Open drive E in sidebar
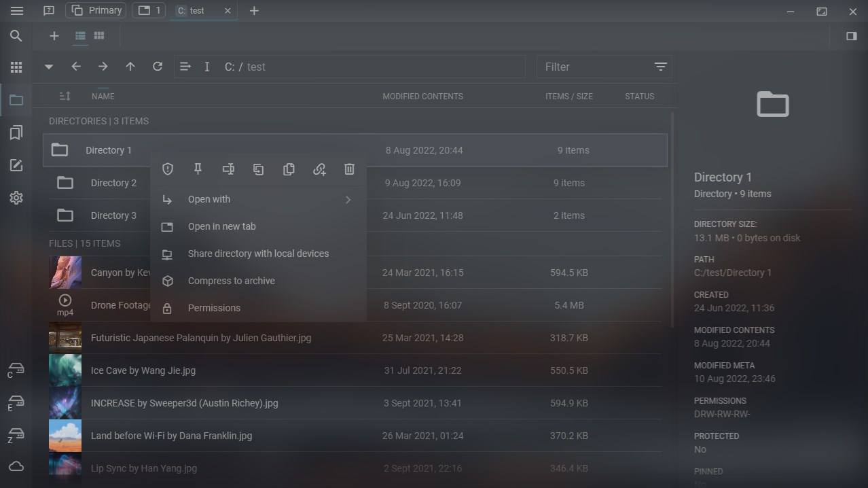The image size is (868, 488). coord(16,402)
